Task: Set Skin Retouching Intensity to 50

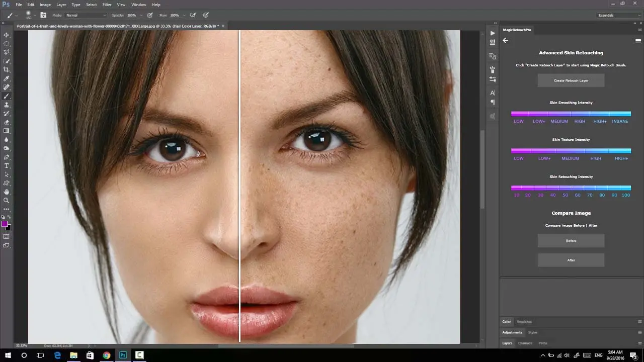Action: 566,195
